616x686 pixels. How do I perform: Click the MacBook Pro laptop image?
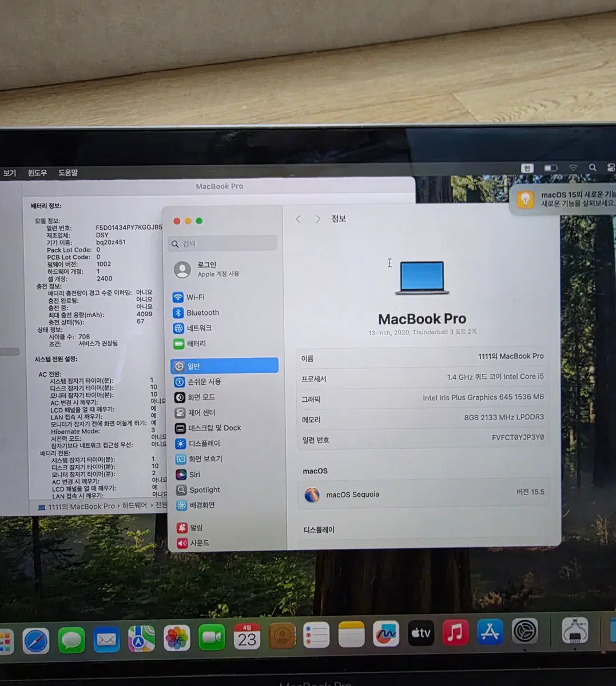click(x=422, y=278)
